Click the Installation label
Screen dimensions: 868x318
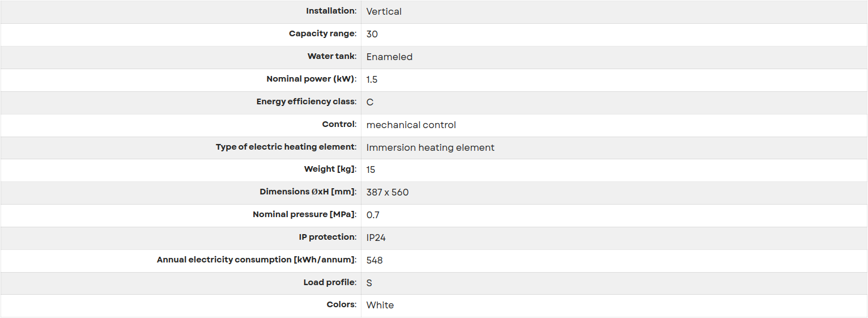[x=331, y=11]
